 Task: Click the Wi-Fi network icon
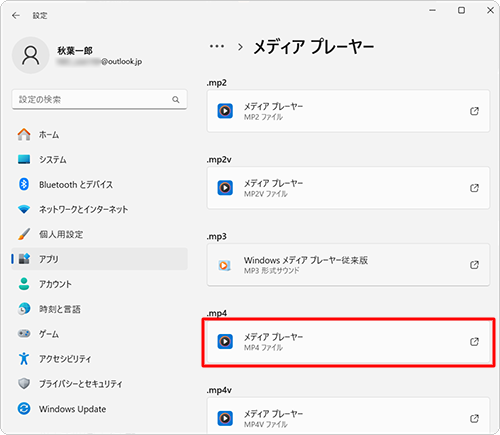[x=24, y=209]
